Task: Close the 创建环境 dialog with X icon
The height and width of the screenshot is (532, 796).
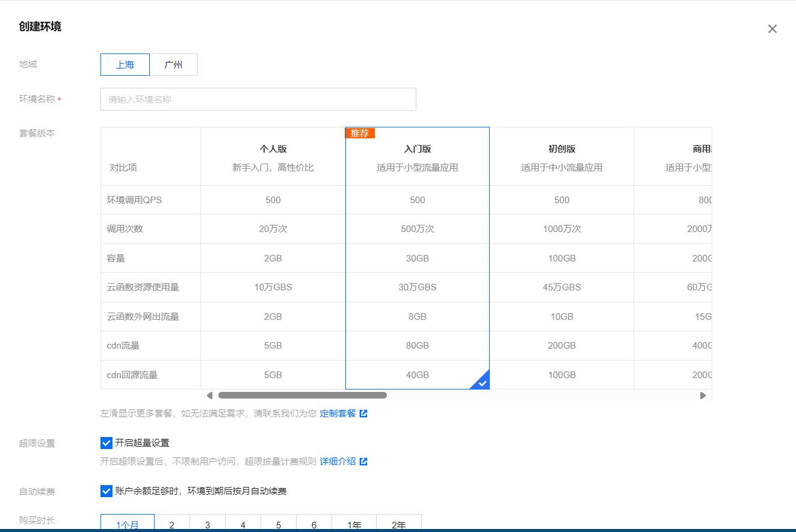Action: point(773,29)
